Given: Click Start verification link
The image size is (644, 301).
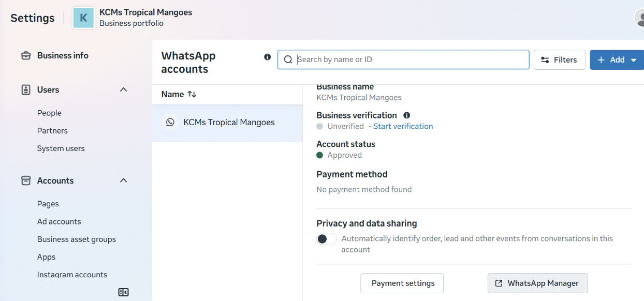Looking at the screenshot, I should tap(403, 126).
